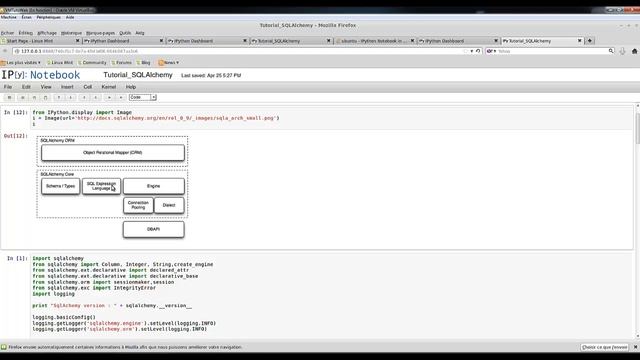Reload the page with the refresh icon
Screen dimensions: 640x360
[x=478, y=51]
